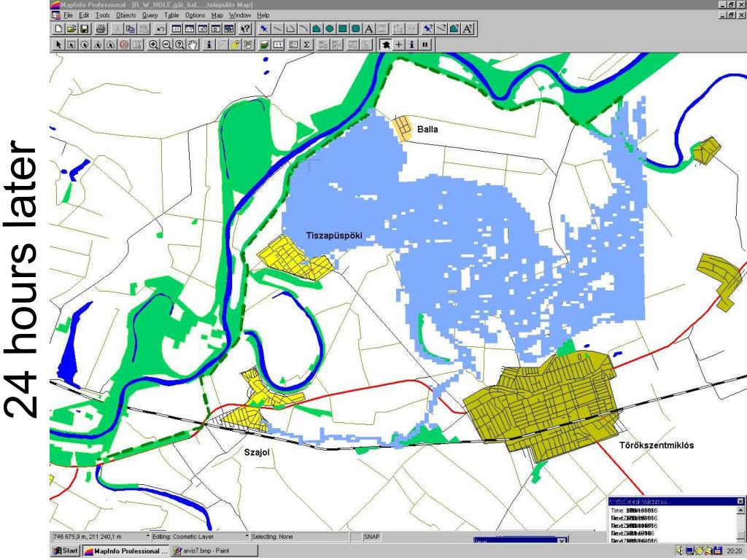Open the Tools menu
747x560 pixels.
(x=102, y=15)
